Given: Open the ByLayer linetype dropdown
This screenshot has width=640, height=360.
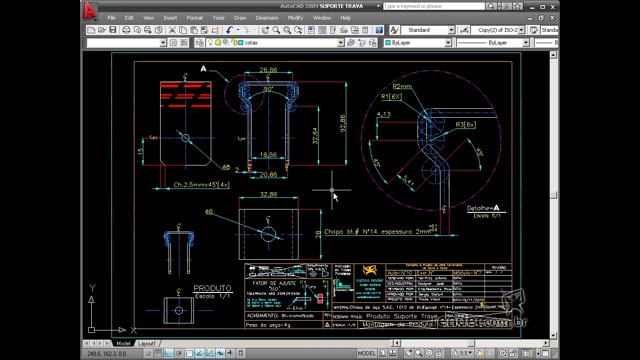Looking at the screenshot, I should pos(526,42).
